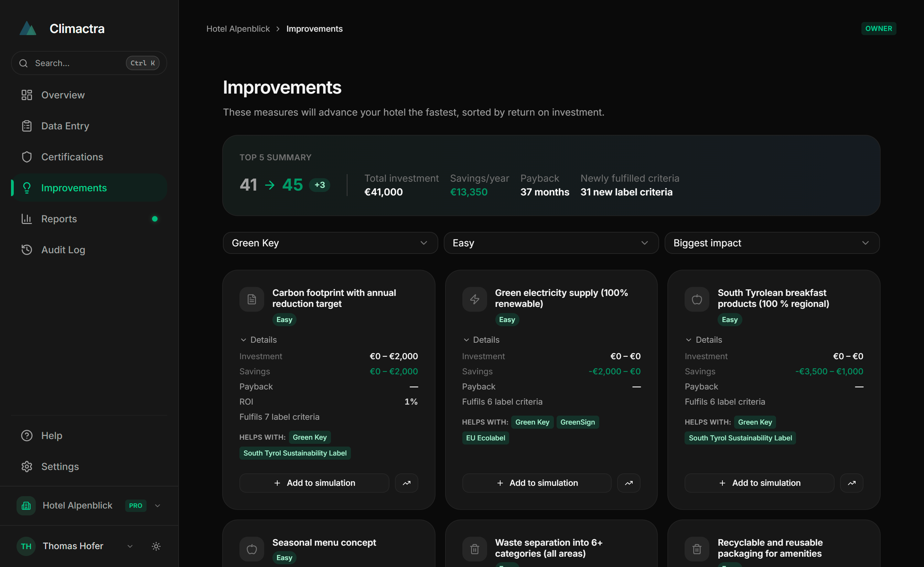Click Easy badge on Seasonal menu concept
Image resolution: width=924 pixels, height=567 pixels.
click(284, 558)
